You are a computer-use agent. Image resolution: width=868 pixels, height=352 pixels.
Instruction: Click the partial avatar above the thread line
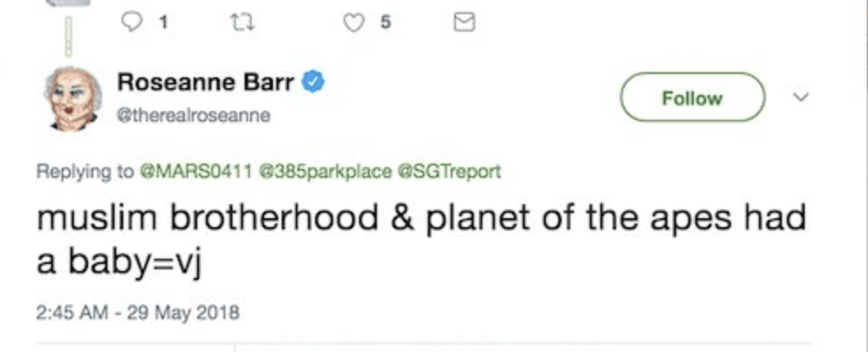tap(70, 4)
